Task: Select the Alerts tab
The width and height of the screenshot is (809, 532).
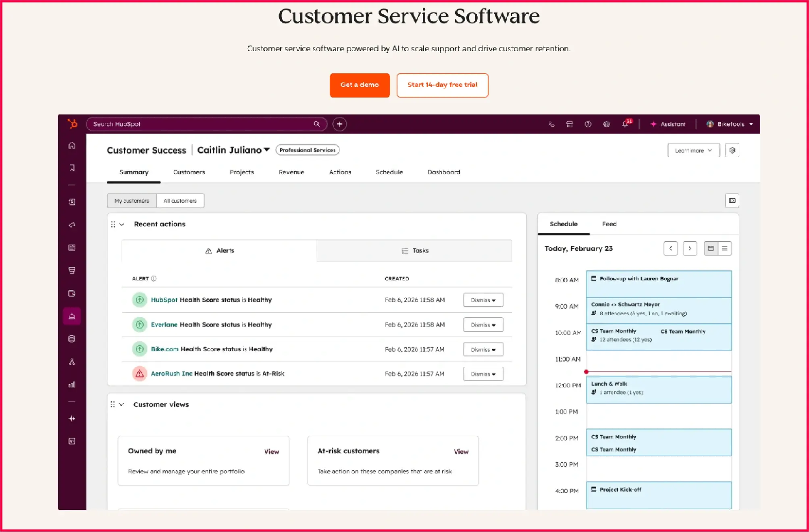Action: pyautogui.click(x=219, y=251)
